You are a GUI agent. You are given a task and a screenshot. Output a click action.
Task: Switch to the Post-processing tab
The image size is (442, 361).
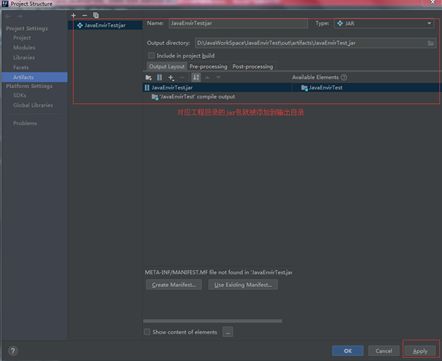pyautogui.click(x=253, y=67)
